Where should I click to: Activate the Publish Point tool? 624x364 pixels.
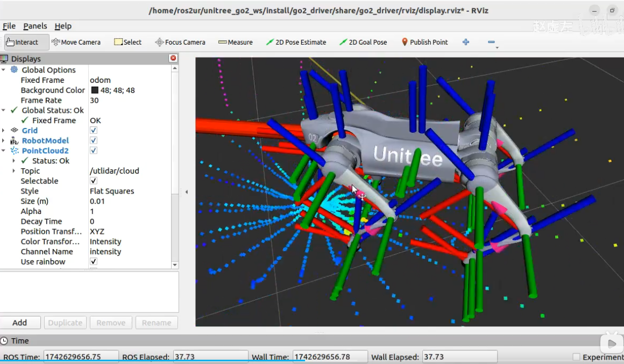tap(424, 42)
